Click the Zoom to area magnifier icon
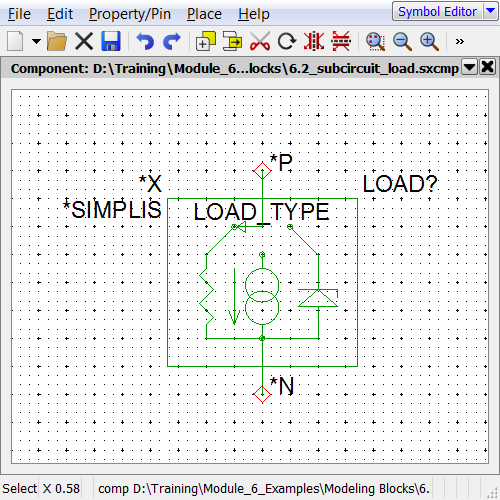 (375, 42)
